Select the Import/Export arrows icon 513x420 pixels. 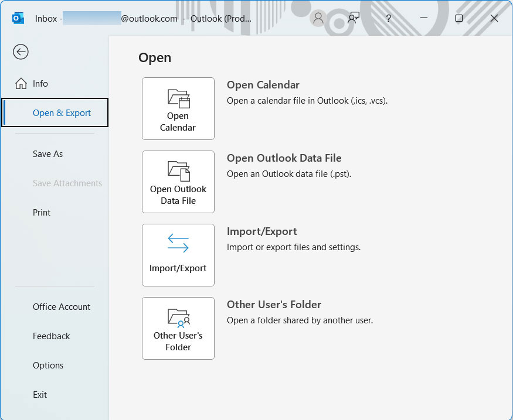pos(178,243)
